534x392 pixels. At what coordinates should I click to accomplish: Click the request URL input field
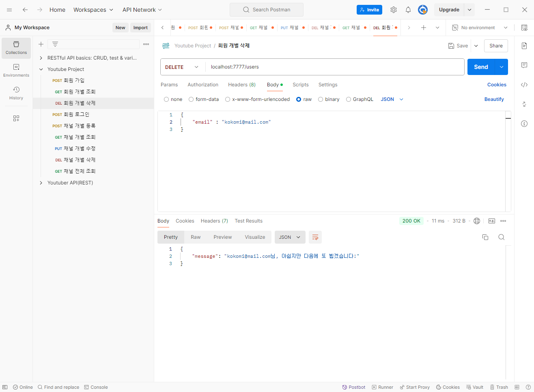pyautogui.click(x=335, y=67)
